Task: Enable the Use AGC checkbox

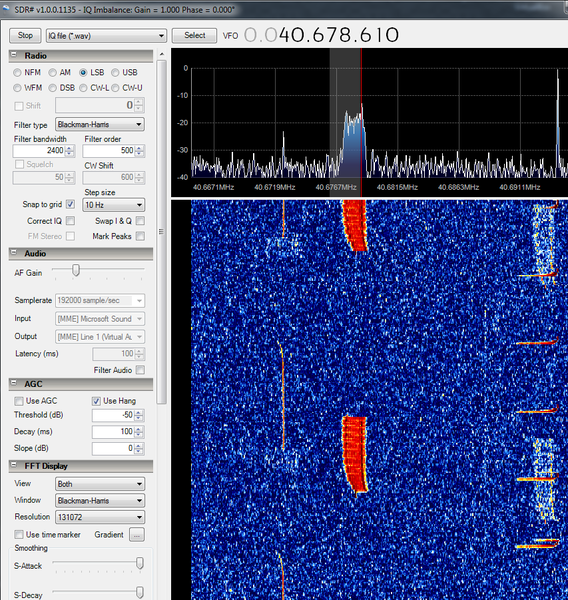Action: coord(18,401)
